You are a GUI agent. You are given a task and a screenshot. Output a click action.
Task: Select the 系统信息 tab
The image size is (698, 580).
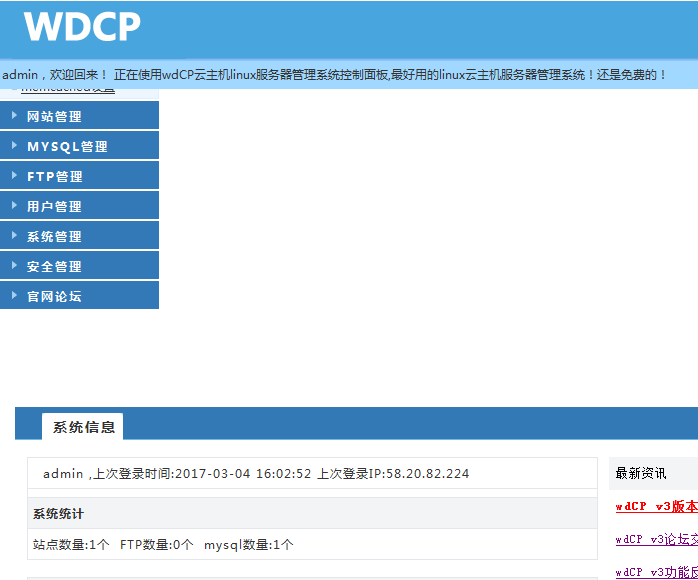(x=83, y=427)
